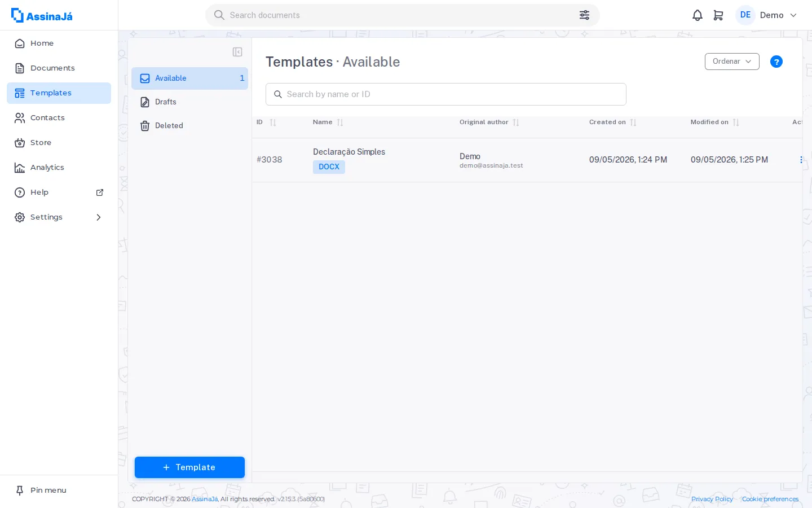The height and width of the screenshot is (508, 812).
Task: Go to Home in sidebar
Action: (x=59, y=43)
